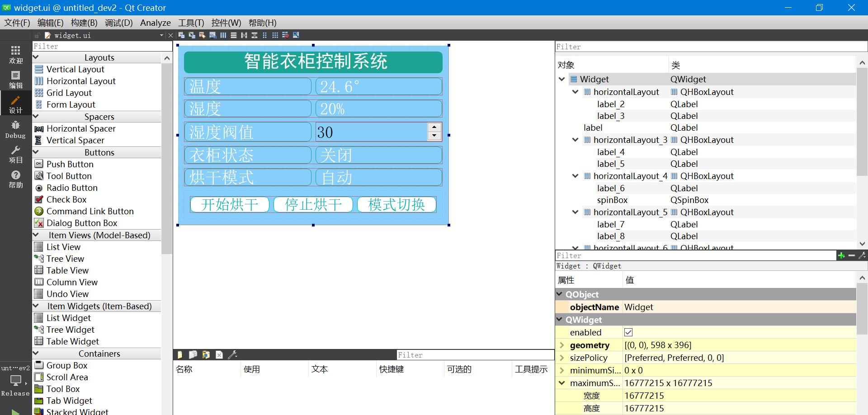Add a dynamic property with the green plus
The width and height of the screenshot is (868, 415).
coord(841,255)
